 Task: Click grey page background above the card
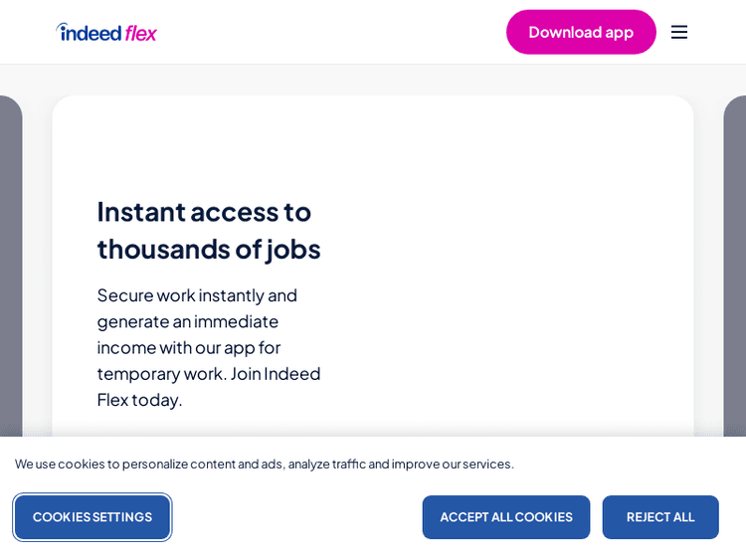373,80
